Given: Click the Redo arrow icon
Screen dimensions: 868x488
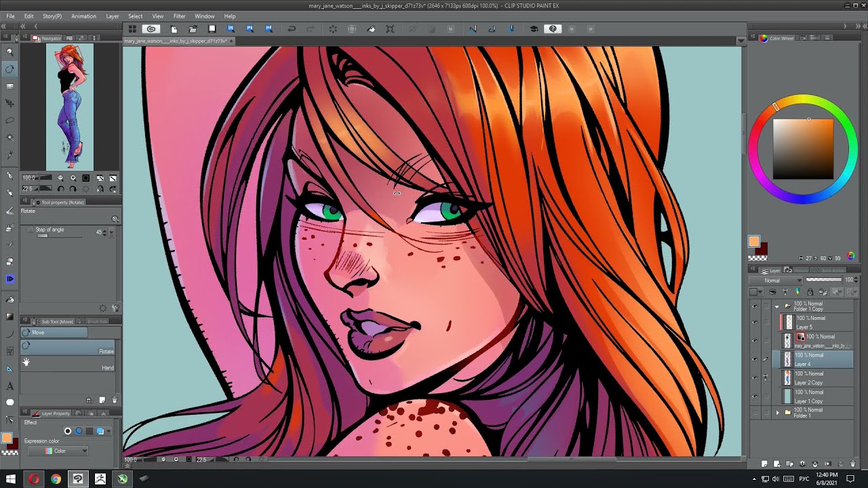Looking at the screenshot, I should [x=311, y=29].
